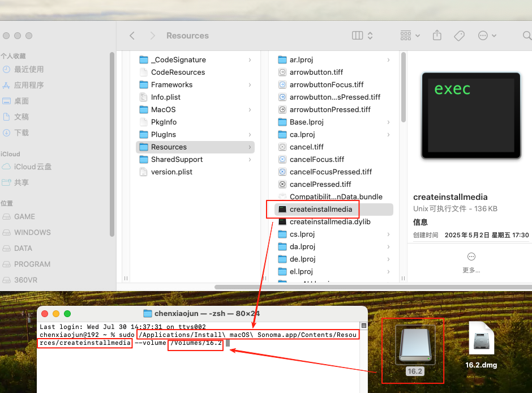
Task: Open iCloud云盘 in the sidebar
Action: coord(33,166)
